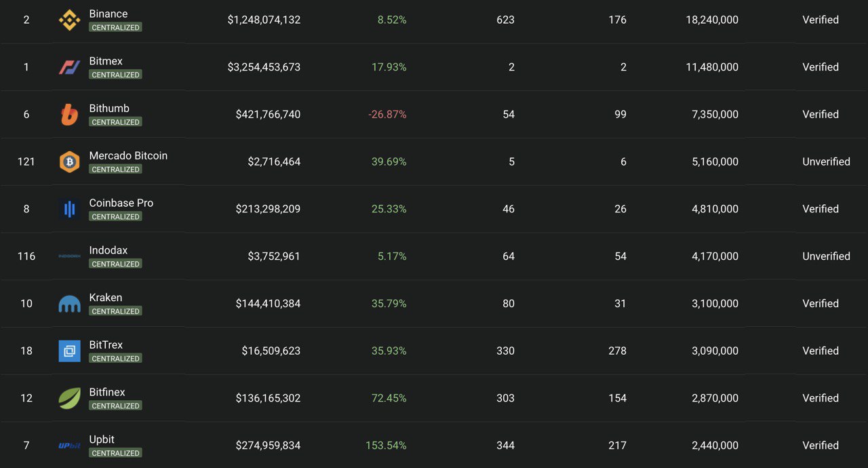The height and width of the screenshot is (468, 868).
Task: Select Bithumb volume $421,766,740
Action: click(268, 115)
